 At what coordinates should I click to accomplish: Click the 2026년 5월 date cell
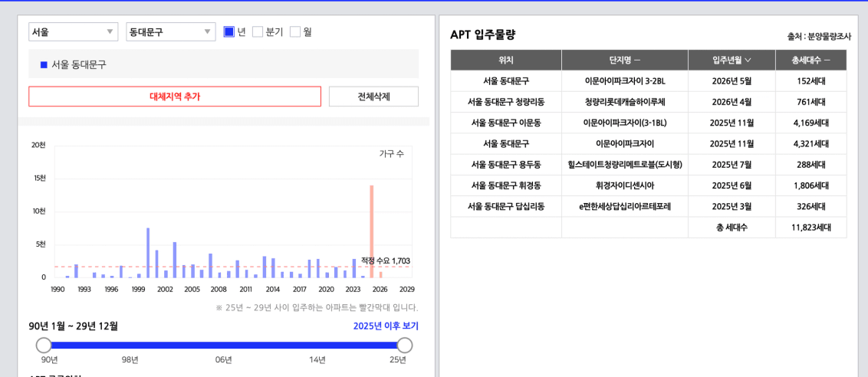tap(732, 81)
